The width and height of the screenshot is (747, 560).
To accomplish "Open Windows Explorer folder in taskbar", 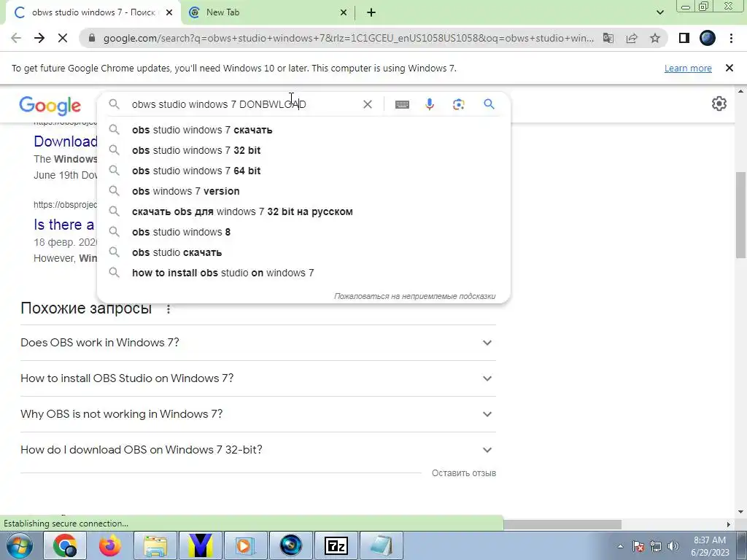I will 155,545.
